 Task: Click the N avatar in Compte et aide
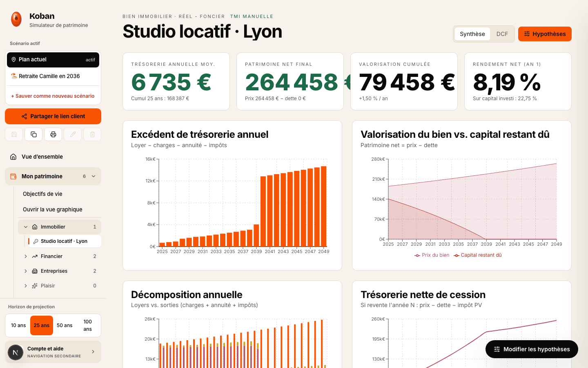tap(16, 352)
